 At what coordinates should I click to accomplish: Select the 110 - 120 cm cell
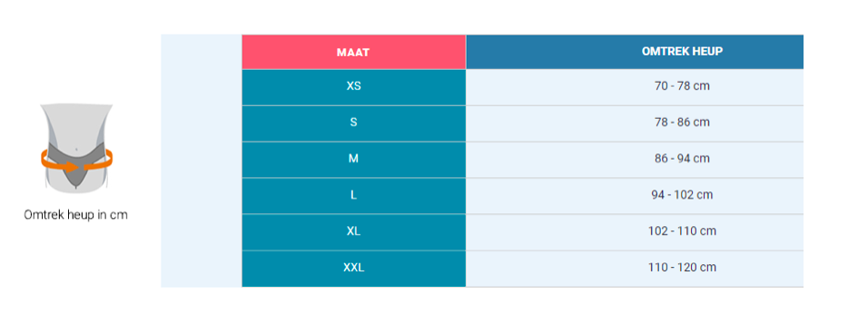pos(635,268)
